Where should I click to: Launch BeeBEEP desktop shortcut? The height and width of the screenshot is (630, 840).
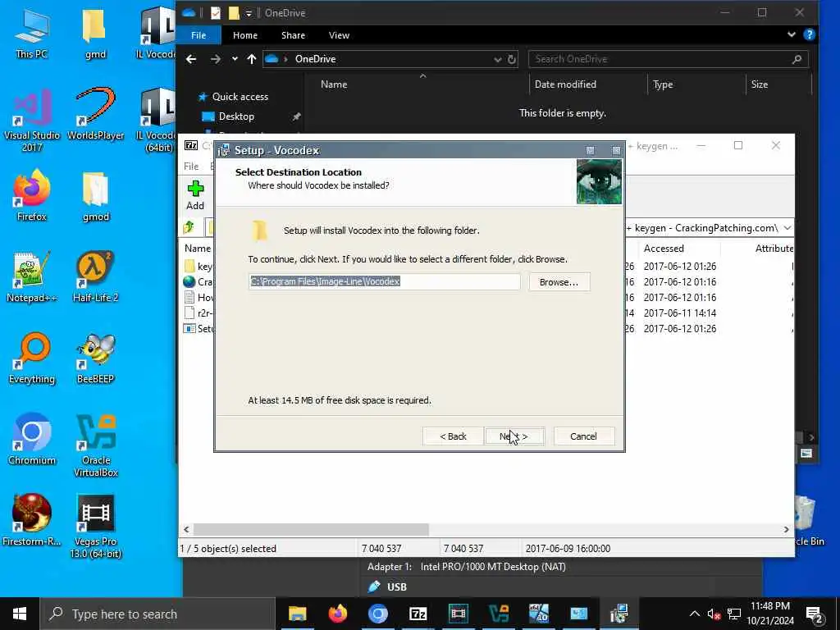95,358
